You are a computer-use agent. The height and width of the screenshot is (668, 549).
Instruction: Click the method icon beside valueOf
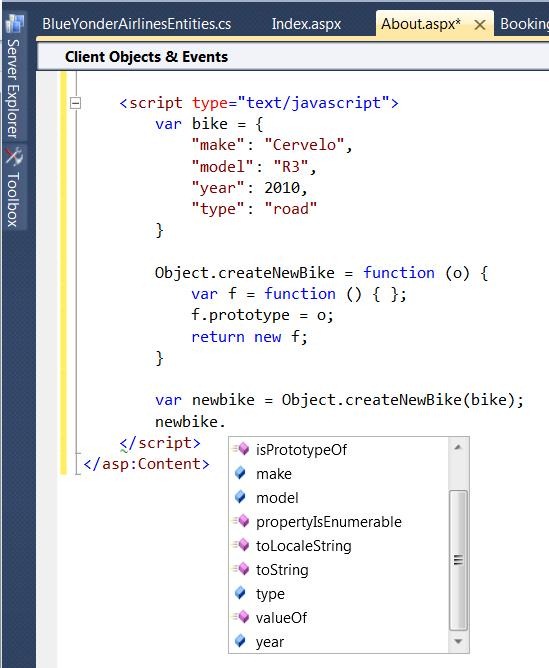pyautogui.click(x=241, y=616)
